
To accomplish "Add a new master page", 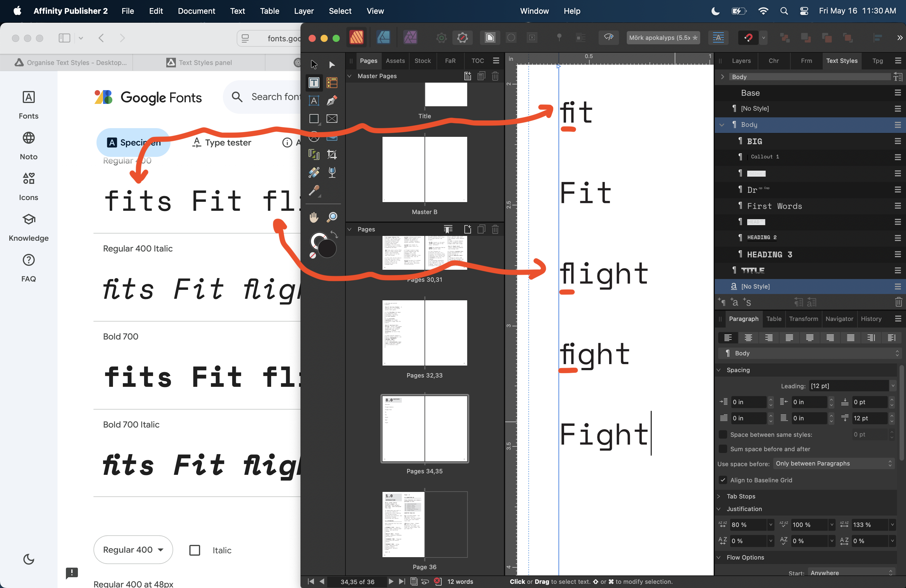I will pos(468,76).
